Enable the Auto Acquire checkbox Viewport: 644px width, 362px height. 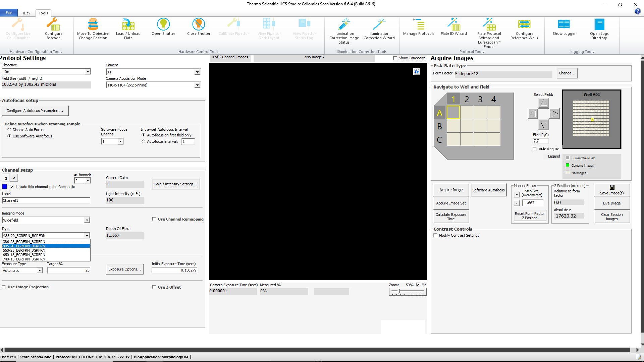pos(535,149)
